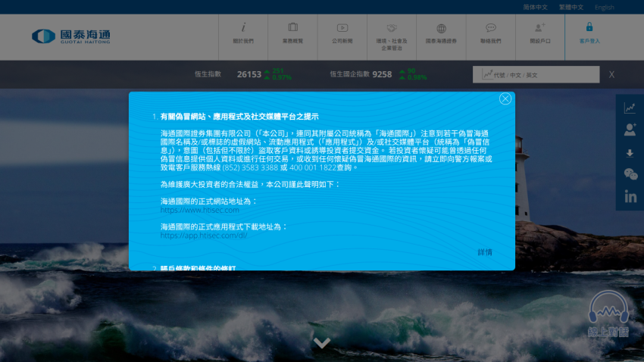Viewport: 644px width, 362px height.
Task: Open the https://www.htisec.com link
Action: pyautogui.click(x=199, y=210)
